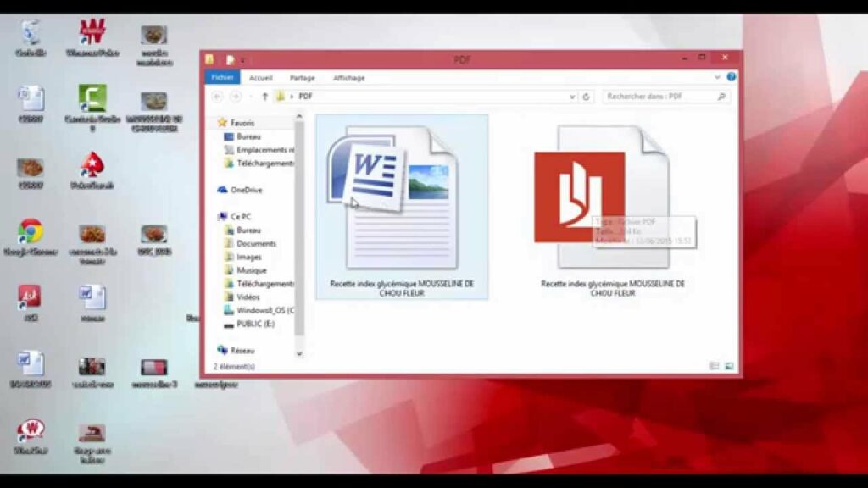
Task: Open the address bar history dropdown
Action: (x=573, y=97)
